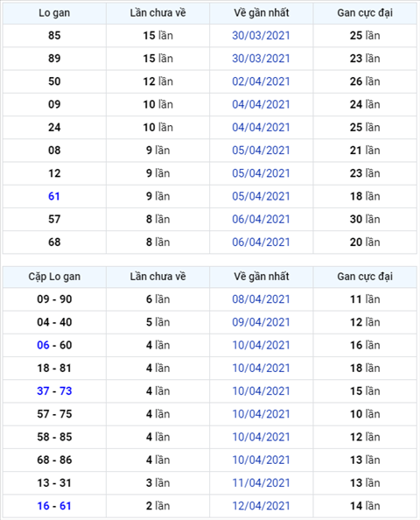
Task: Open the 06/04/2021 date in row 68
Action: [261, 242]
